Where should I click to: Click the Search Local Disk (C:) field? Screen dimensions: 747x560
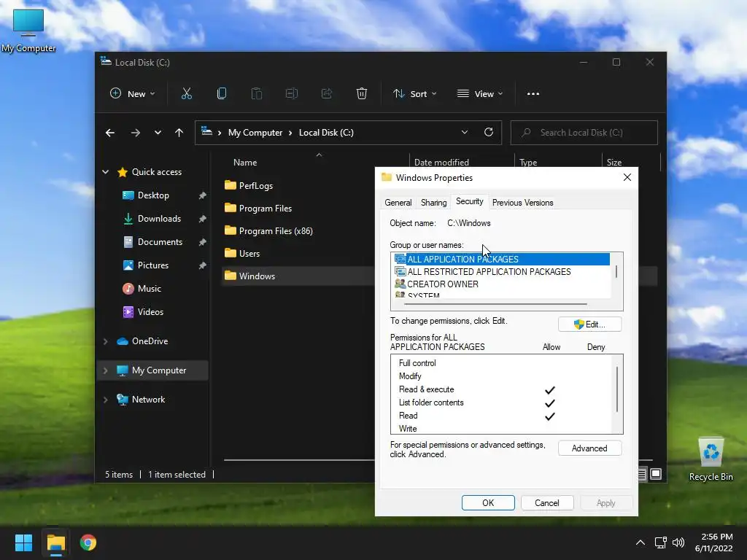coord(584,133)
